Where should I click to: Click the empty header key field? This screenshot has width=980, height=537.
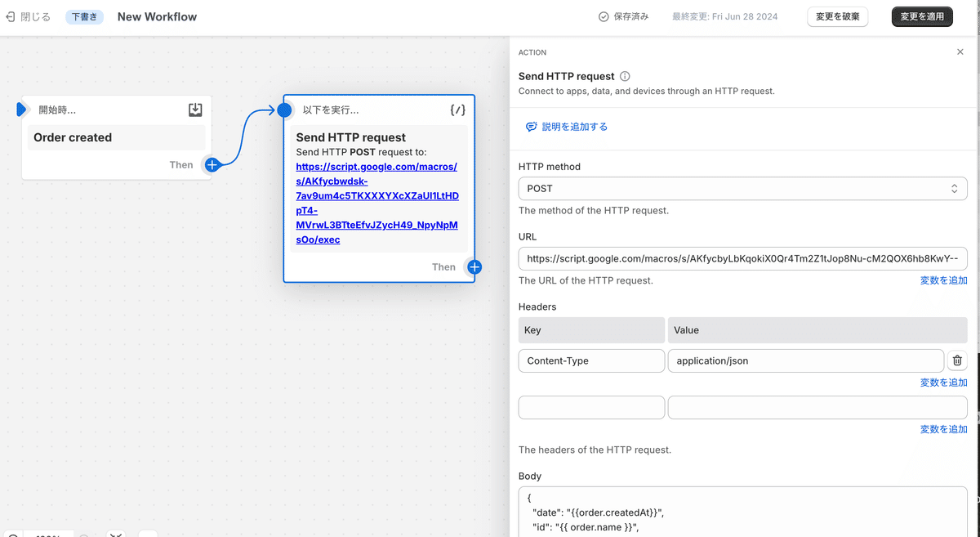(591, 407)
